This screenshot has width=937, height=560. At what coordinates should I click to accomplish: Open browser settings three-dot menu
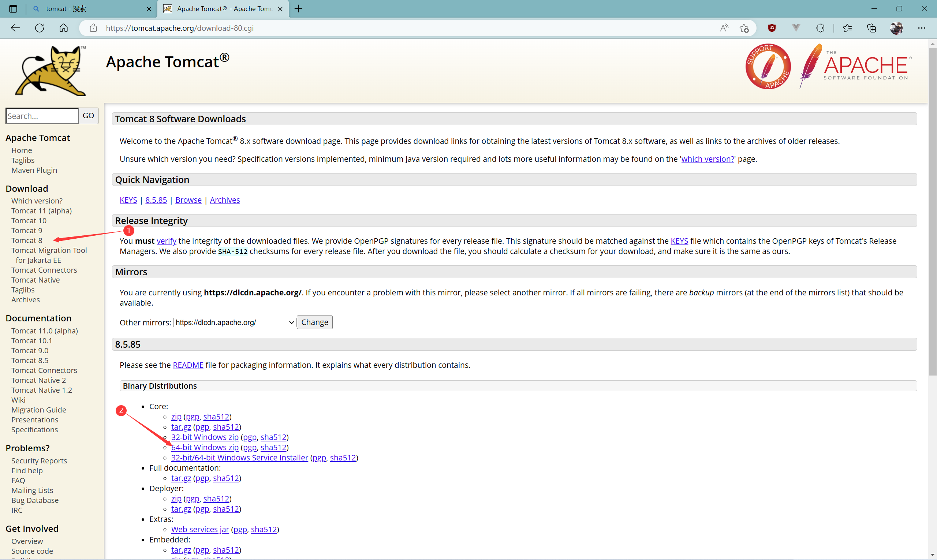(922, 28)
